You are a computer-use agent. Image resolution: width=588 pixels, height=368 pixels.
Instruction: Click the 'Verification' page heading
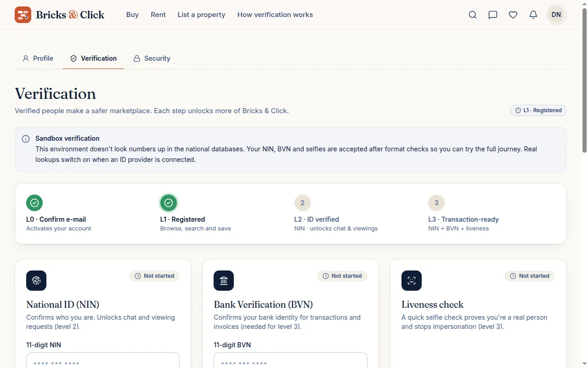click(56, 94)
